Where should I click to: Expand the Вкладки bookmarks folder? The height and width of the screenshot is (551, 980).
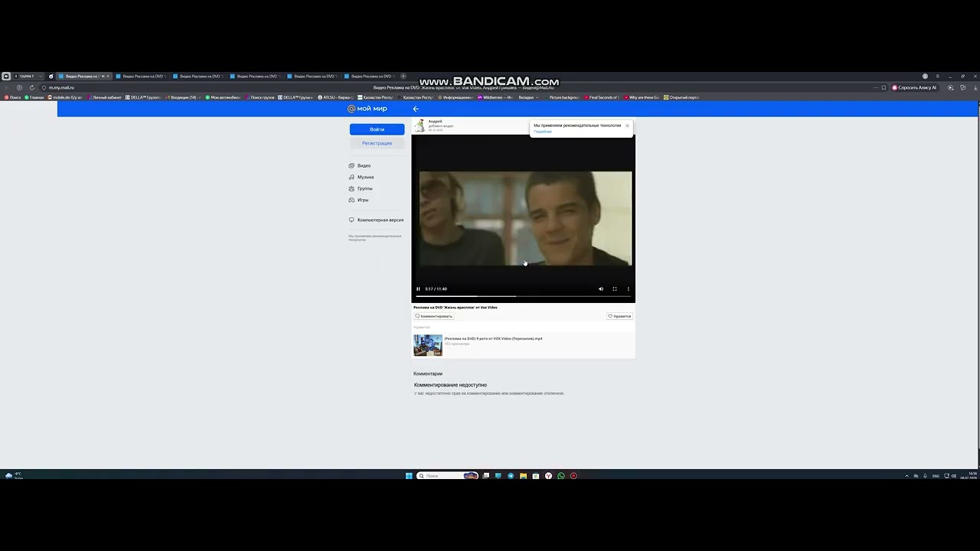528,97
